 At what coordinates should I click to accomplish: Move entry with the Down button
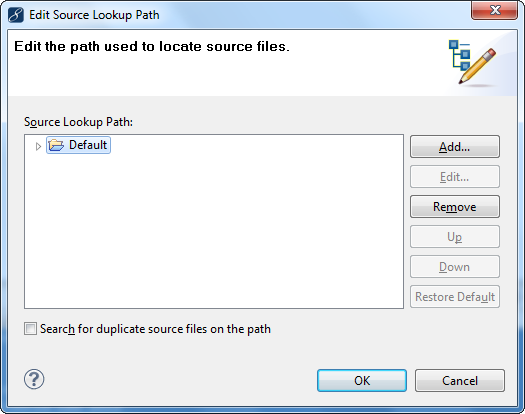455,267
